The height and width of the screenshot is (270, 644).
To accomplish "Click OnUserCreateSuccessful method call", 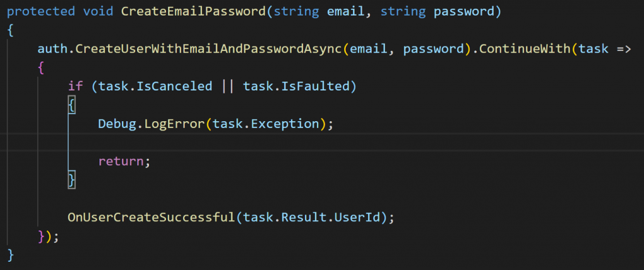I will point(151,217).
